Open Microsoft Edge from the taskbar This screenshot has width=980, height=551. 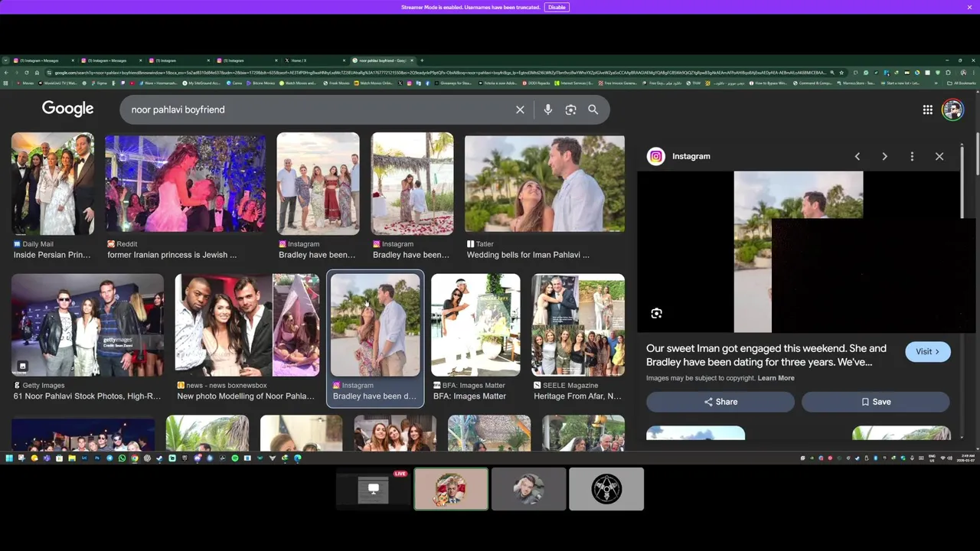pos(297,458)
